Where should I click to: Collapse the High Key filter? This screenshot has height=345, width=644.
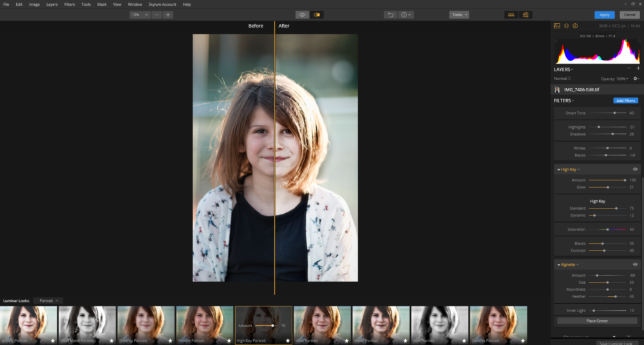click(x=558, y=170)
